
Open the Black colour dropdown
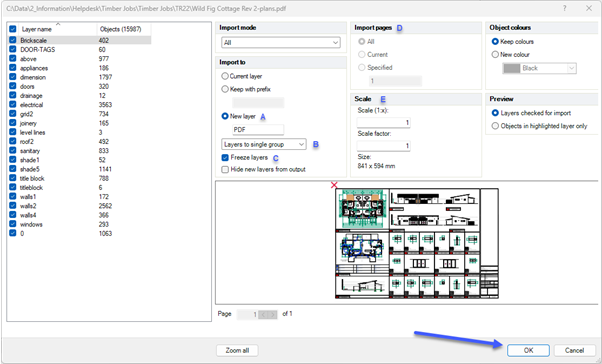tap(539, 68)
